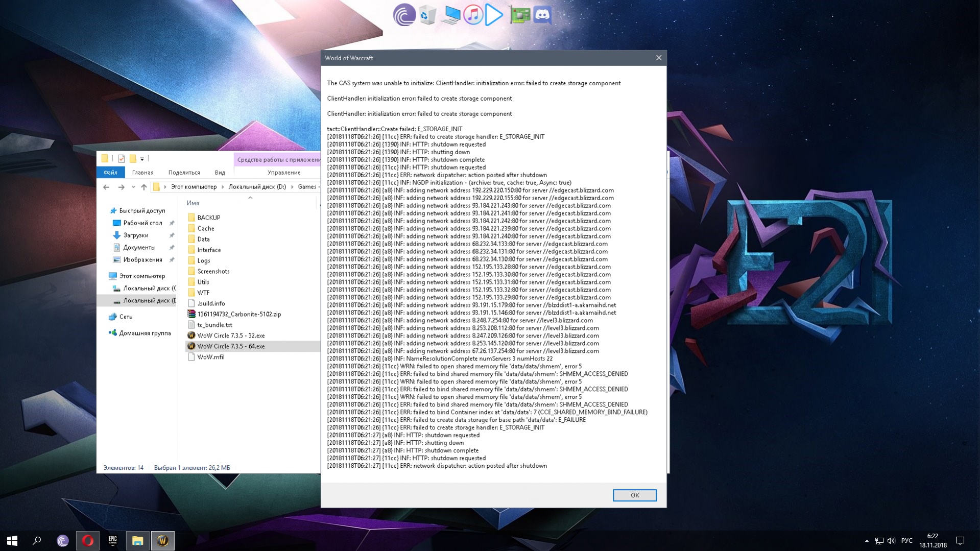Click Opera browser in the taskbar
Viewport: 980px width, 551px height.
[87, 540]
